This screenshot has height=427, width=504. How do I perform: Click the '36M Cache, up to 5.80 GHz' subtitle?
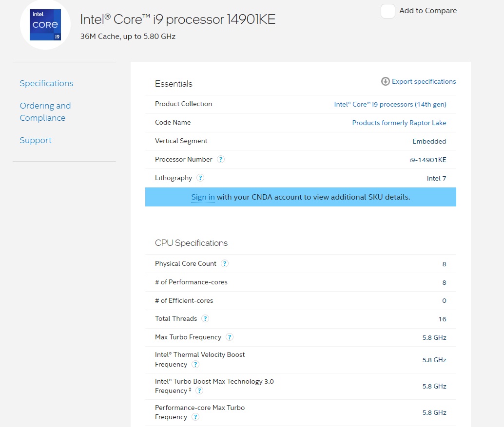tap(128, 37)
